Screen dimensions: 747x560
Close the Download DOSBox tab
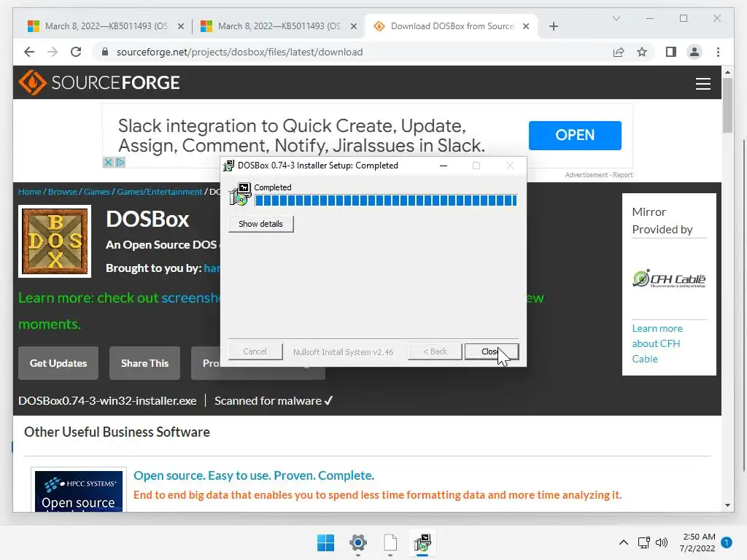tap(526, 26)
